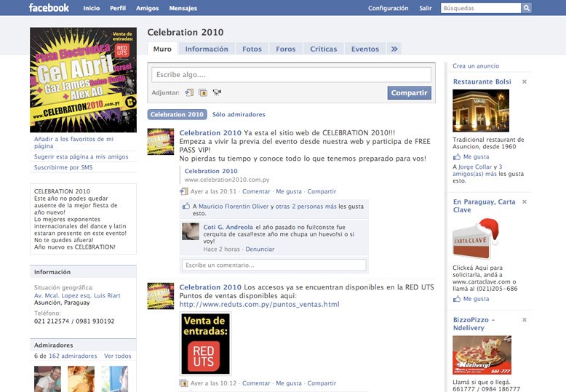Open the Eventos tab
The image size is (566, 392).
365,49
